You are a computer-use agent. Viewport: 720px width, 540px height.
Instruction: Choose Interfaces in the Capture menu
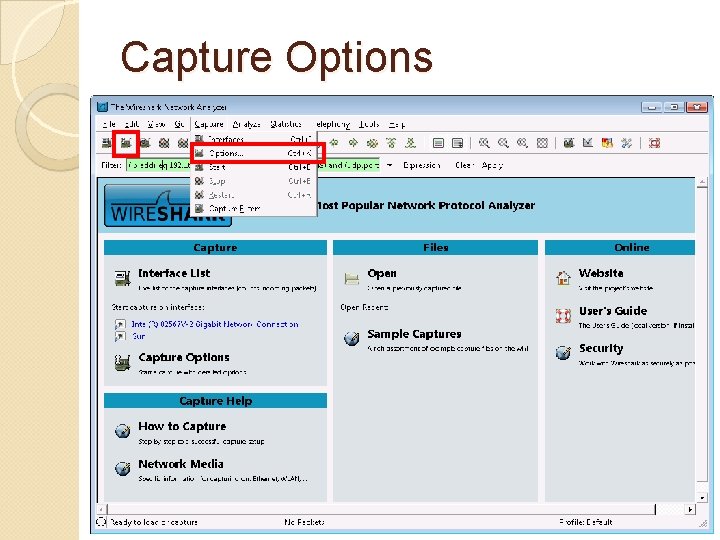[x=253, y=139]
